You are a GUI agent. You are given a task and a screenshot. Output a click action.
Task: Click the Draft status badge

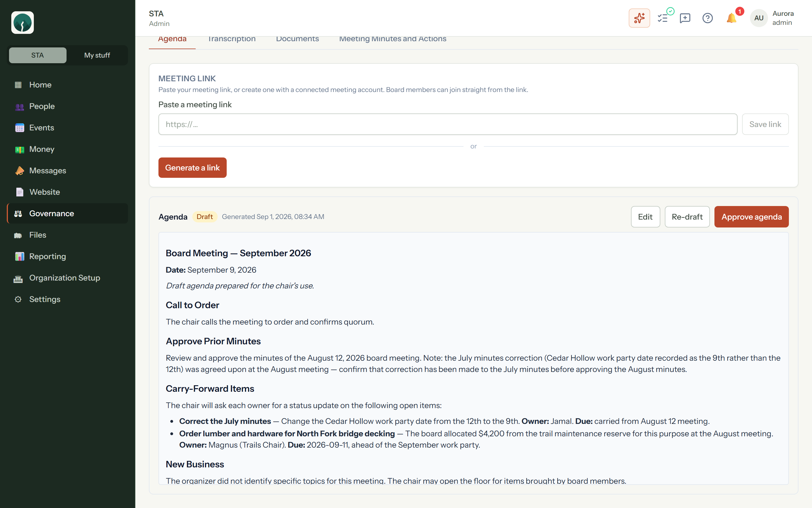pos(205,217)
